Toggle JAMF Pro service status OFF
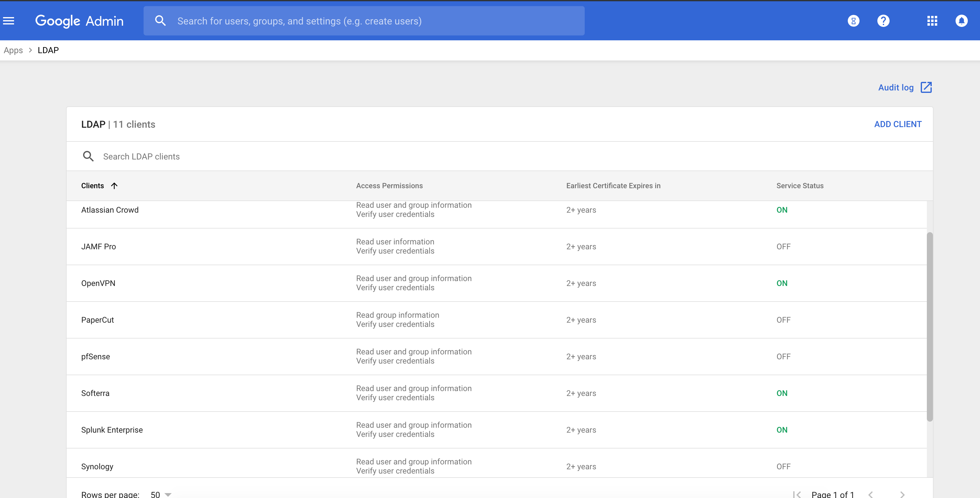Image resolution: width=980 pixels, height=498 pixels. (783, 247)
